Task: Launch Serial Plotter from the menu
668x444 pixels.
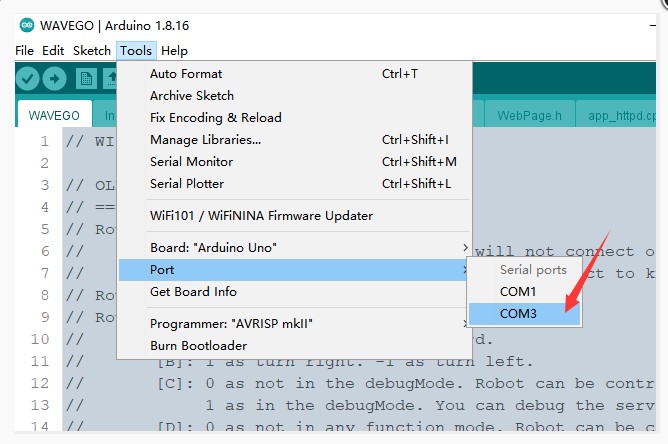Action: [295, 184]
